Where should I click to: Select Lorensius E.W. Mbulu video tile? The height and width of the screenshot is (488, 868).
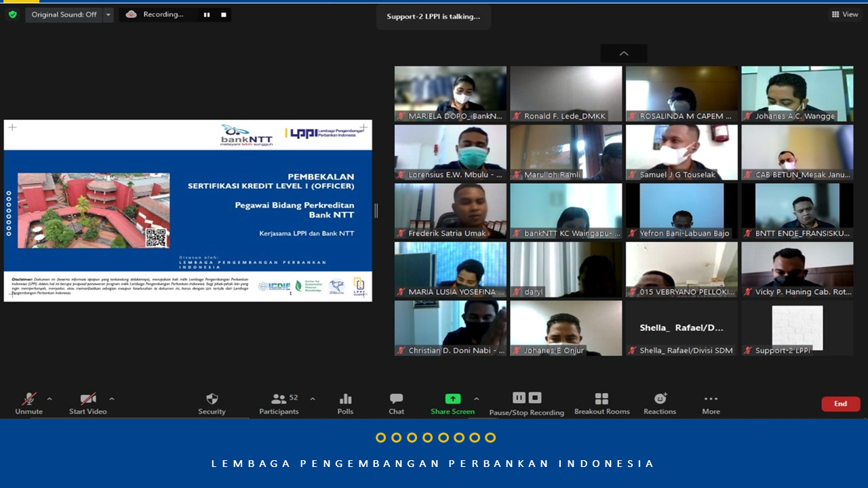pyautogui.click(x=450, y=152)
